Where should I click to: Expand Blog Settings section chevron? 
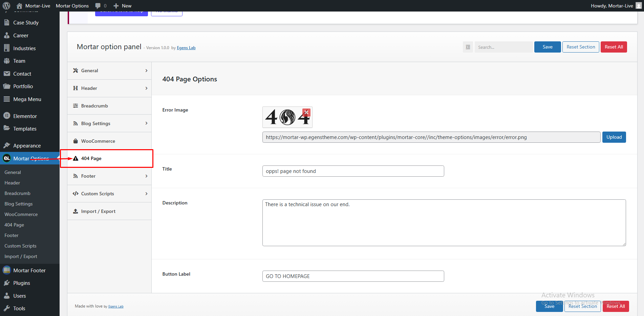(x=146, y=123)
